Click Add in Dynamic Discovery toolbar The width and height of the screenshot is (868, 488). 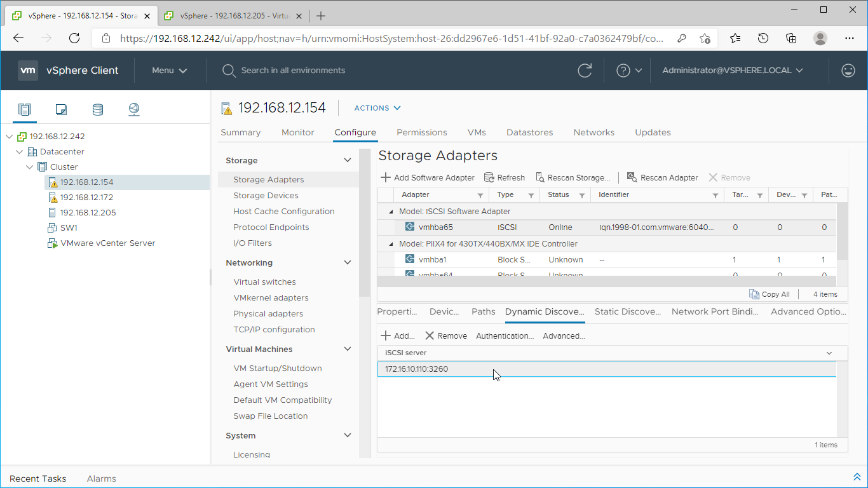[397, 336]
